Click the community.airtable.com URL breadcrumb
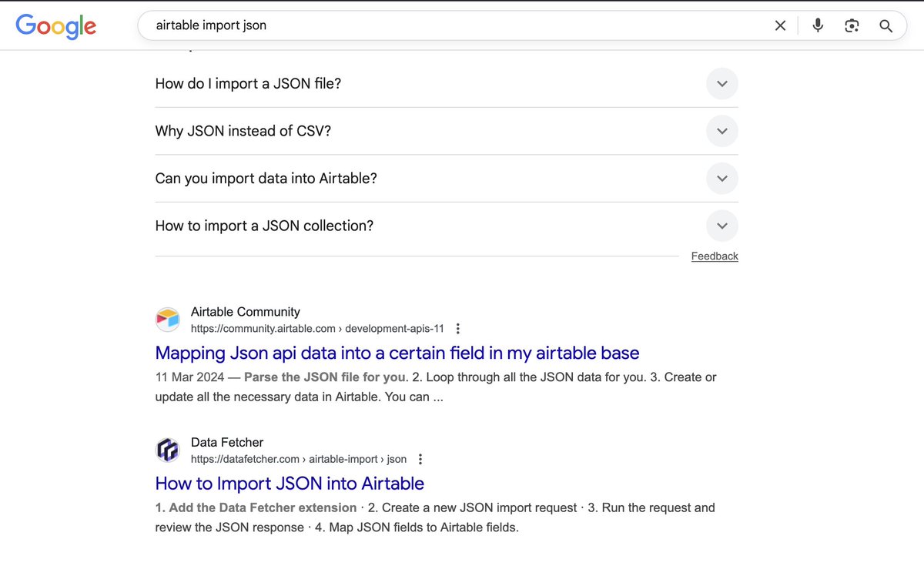 coord(317,329)
